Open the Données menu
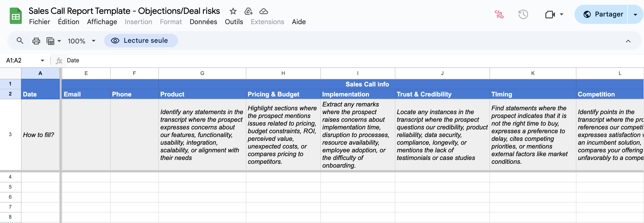The image size is (644, 223). (203, 22)
